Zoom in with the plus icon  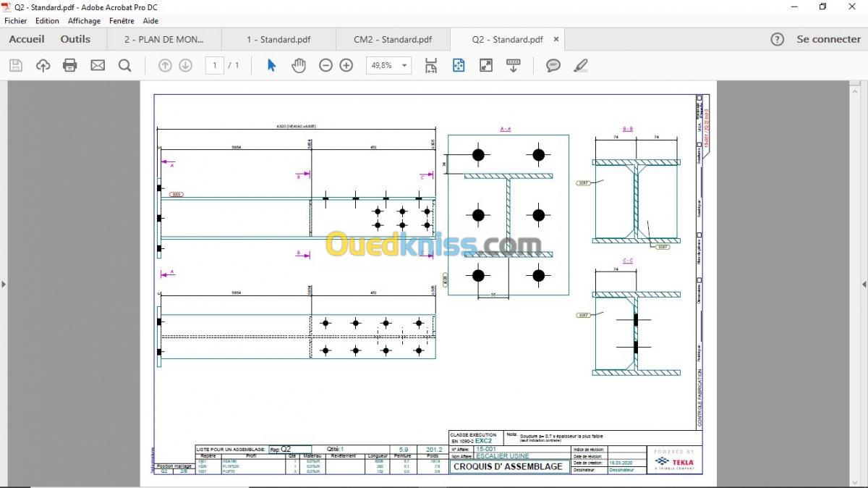346,66
